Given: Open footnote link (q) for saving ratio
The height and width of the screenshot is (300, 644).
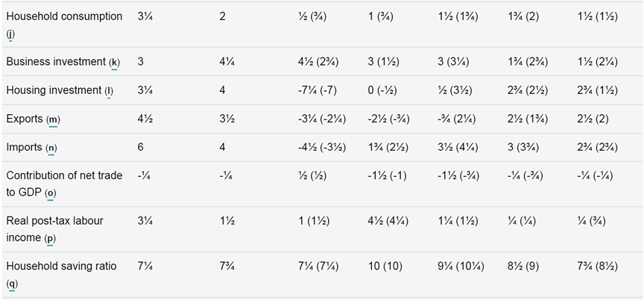Looking at the screenshot, I should 12,284.
